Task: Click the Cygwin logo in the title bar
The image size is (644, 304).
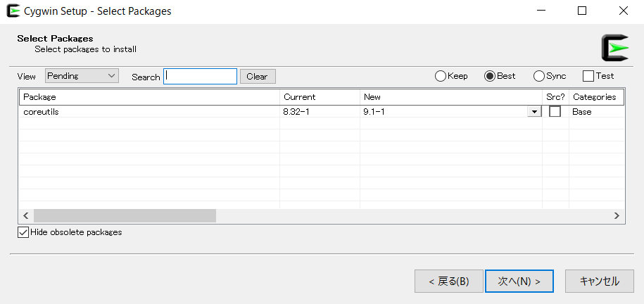Action: point(13,11)
